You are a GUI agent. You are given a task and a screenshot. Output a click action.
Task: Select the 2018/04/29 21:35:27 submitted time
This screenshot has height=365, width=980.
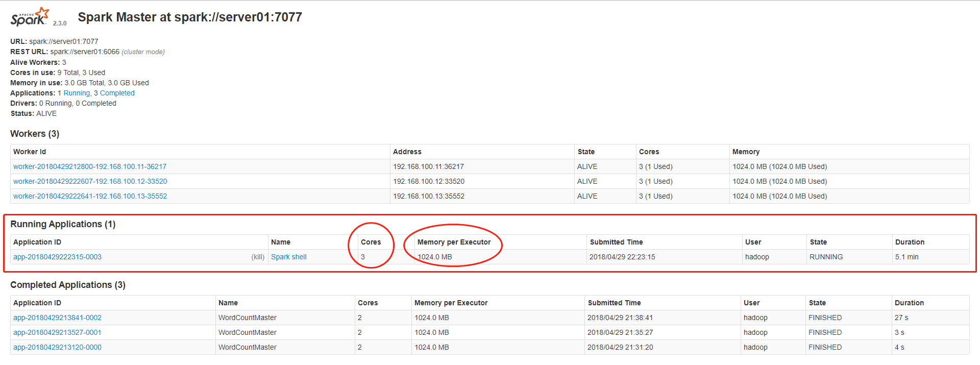(620, 332)
